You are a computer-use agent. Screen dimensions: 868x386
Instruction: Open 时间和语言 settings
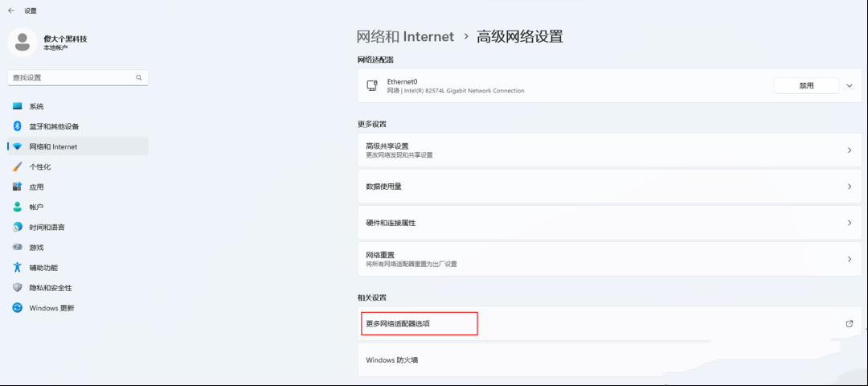(x=78, y=227)
